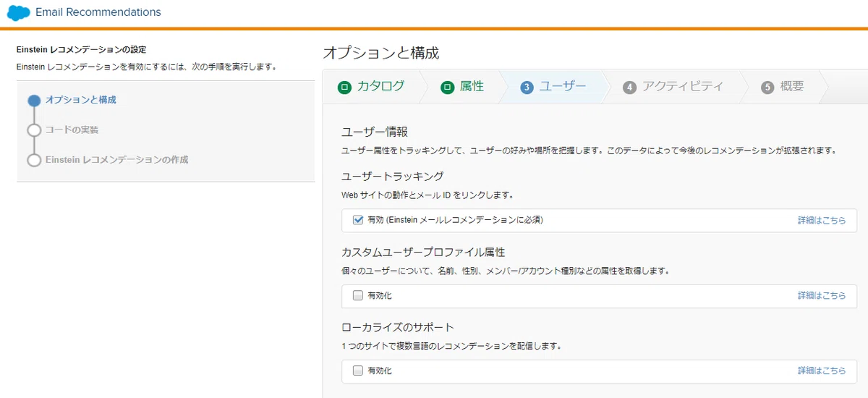The image size is (868, 398).
Task: Open 詳細はこちら for user tracking
Action: (x=822, y=220)
